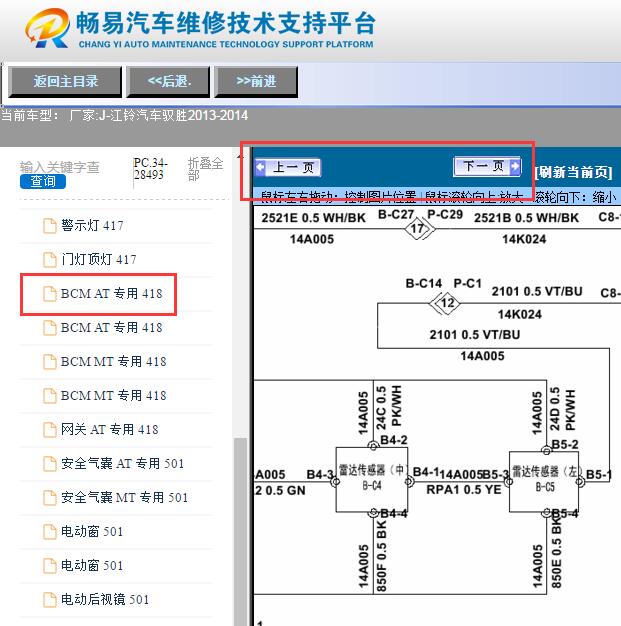The image size is (621, 626).
Task: Click the connector diamond numbered 12
Action: point(447,303)
